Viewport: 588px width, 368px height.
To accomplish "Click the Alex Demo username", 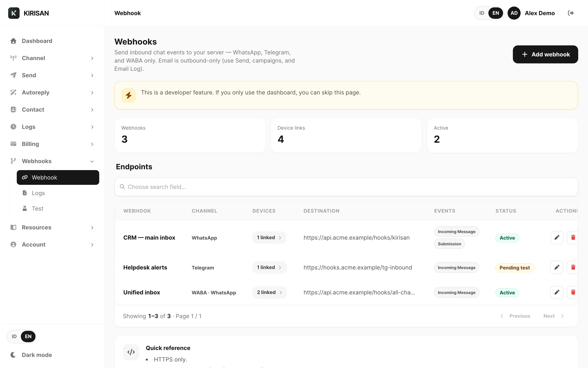I will (x=540, y=13).
